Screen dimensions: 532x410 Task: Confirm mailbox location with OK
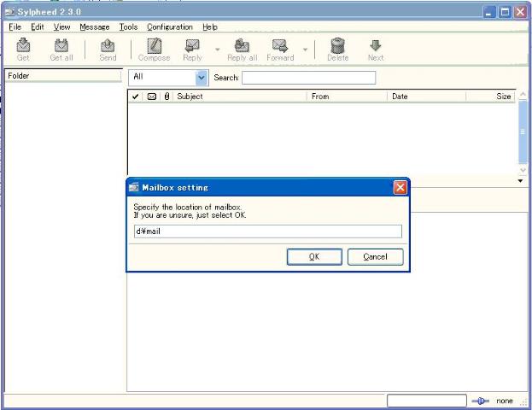pyautogui.click(x=314, y=257)
